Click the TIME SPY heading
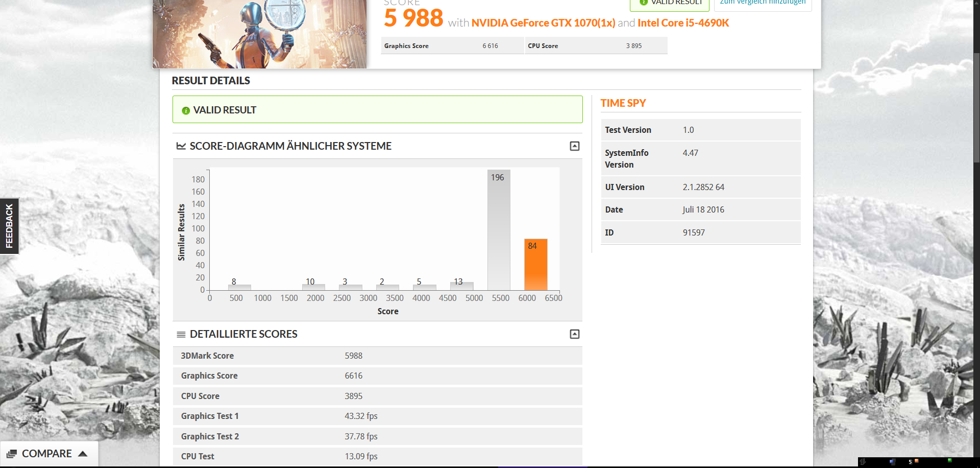Image resolution: width=980 pixels, height=468 pixels. click(x=623, y=103)
